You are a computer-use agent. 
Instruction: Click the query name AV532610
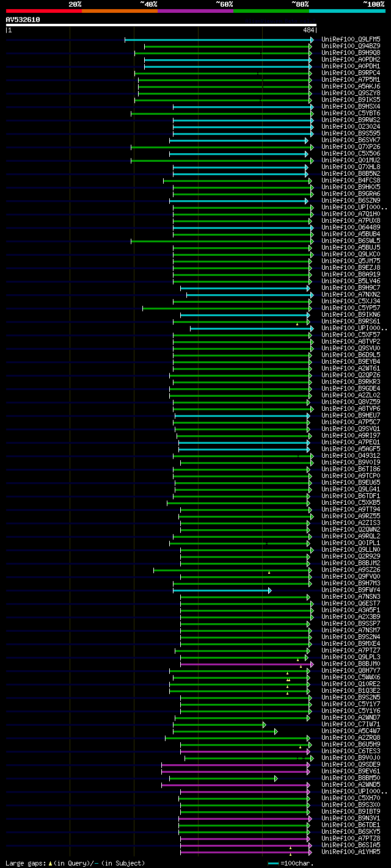[x=23, y=20]
